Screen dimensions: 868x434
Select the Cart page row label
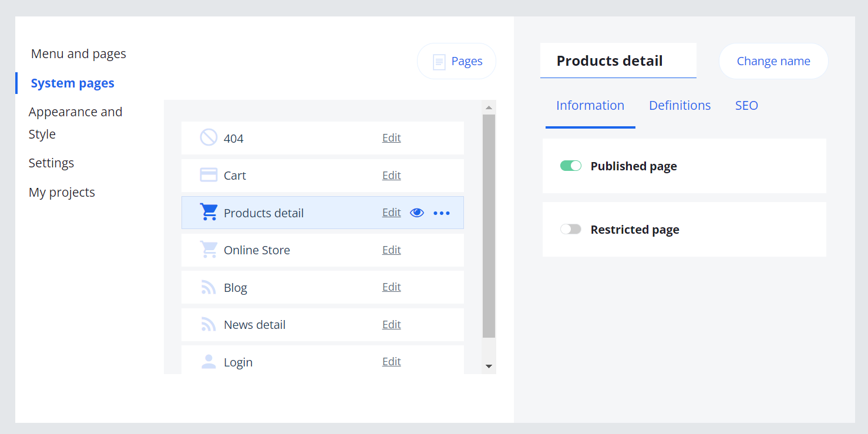[235, 176]
